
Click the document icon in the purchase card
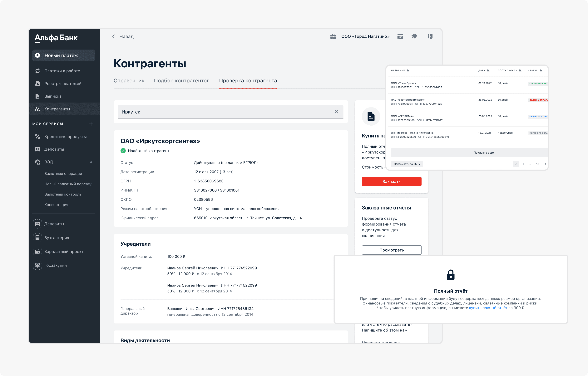point(371,116)
